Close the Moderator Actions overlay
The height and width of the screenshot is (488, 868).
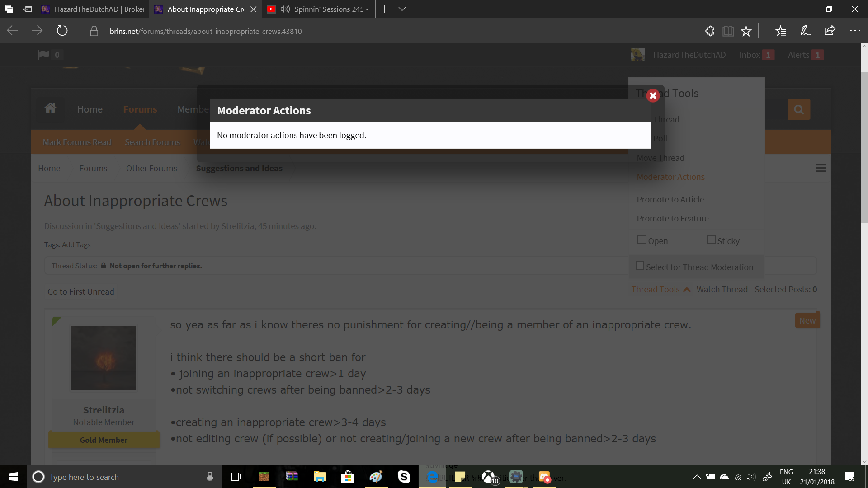point(652,95)
